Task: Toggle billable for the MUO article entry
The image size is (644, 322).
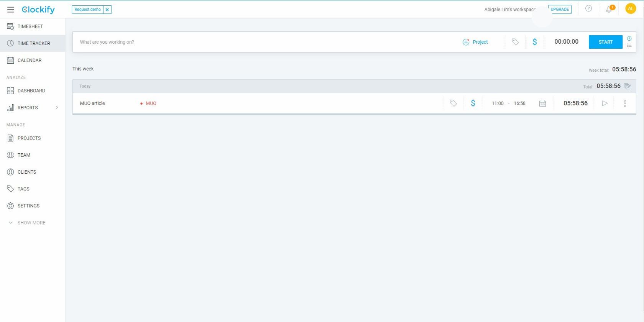Action: click(473, 103)
